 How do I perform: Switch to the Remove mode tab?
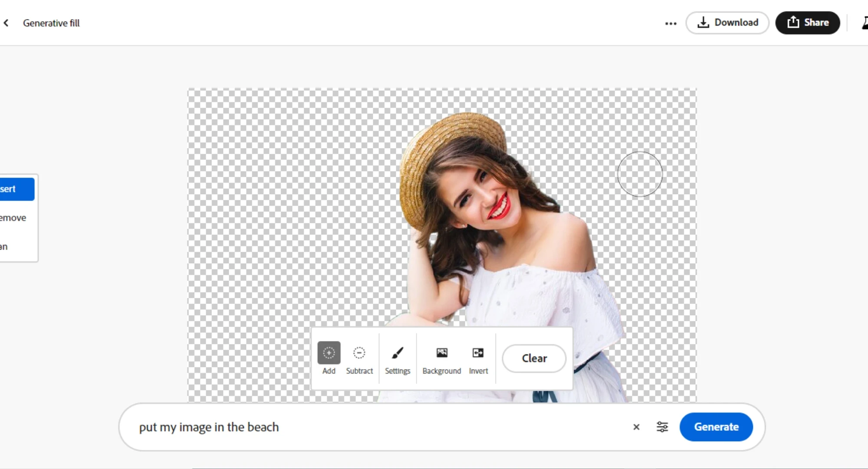[14, 218]
